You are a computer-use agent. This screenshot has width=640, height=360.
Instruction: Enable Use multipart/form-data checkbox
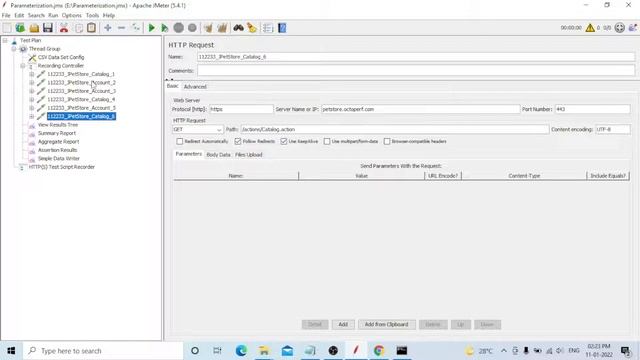327,141
